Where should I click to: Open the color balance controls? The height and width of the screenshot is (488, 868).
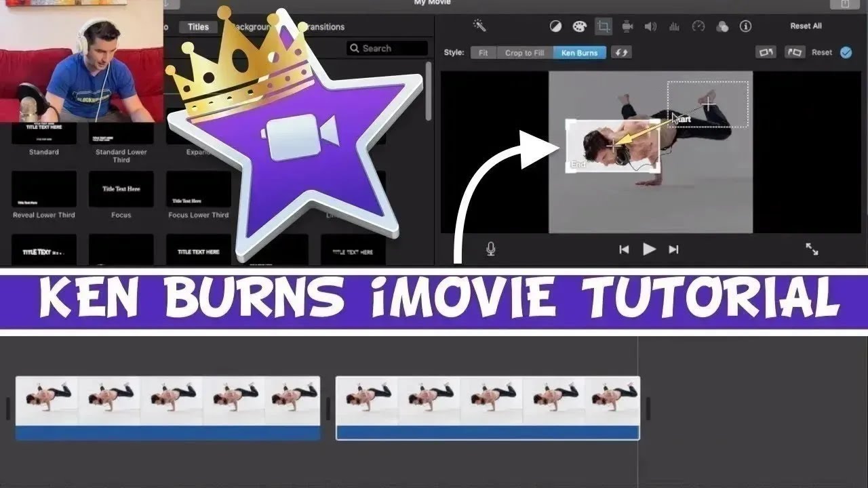(x=555, y=26)
